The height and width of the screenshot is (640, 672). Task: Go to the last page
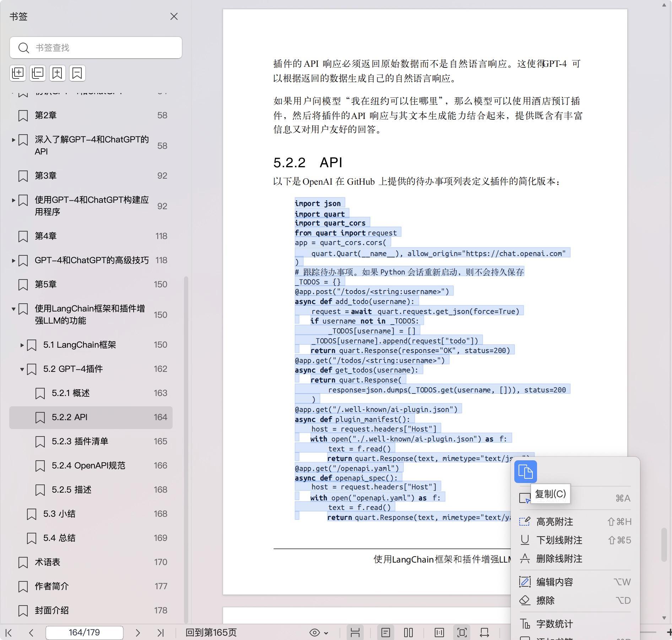click(x=161, y=633)
